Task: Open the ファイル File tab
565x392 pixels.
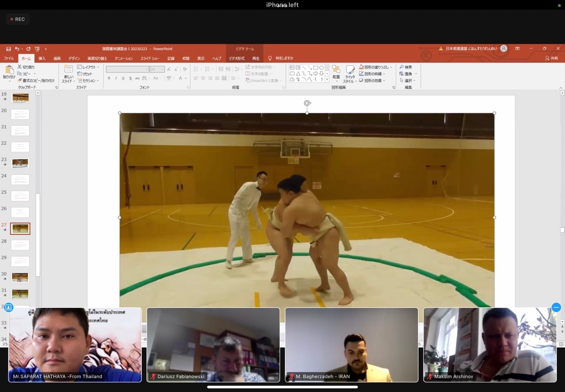Action: coord(8,58)
